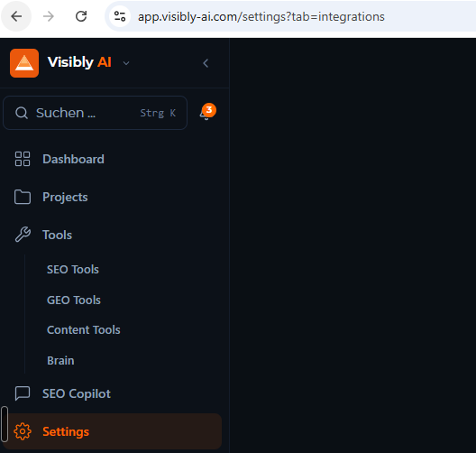The image size is (476, 453).
Task: Click the SEO Copilot chat bubble icon
Action: (x=23, y=393)
